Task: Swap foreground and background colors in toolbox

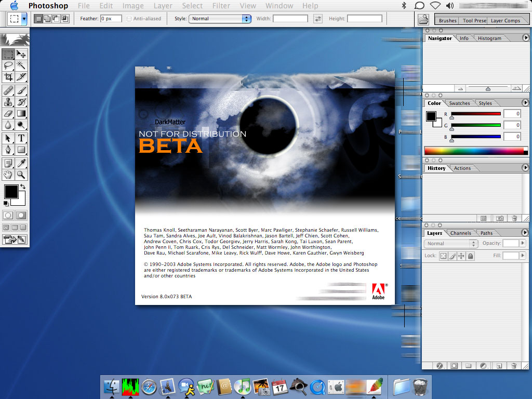Action: [x=23, y=187]
